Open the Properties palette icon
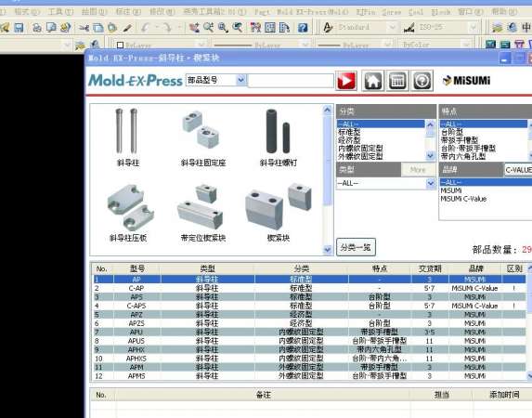 click(x=255, y=27)
